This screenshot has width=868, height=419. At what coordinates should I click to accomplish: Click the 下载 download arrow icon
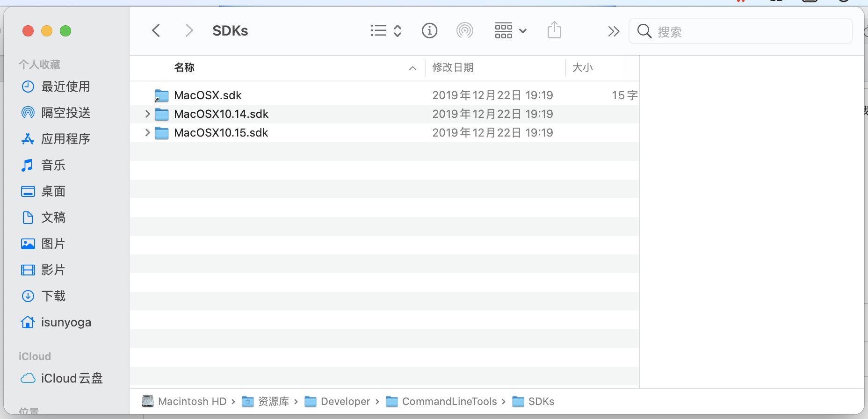(x=28, y=296)
